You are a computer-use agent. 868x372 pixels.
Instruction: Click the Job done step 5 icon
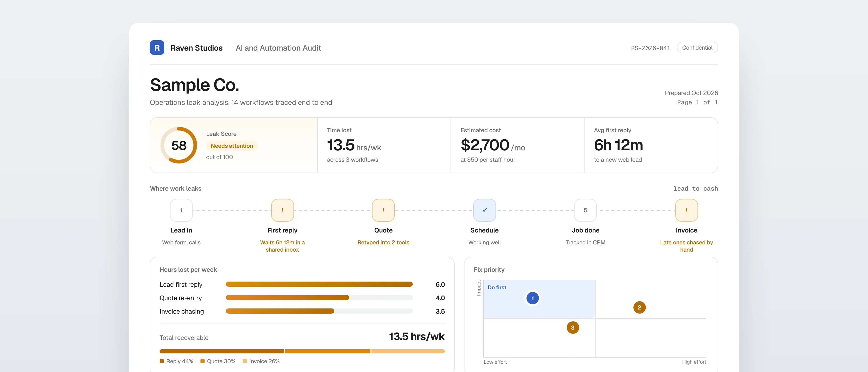click(585, 210)
